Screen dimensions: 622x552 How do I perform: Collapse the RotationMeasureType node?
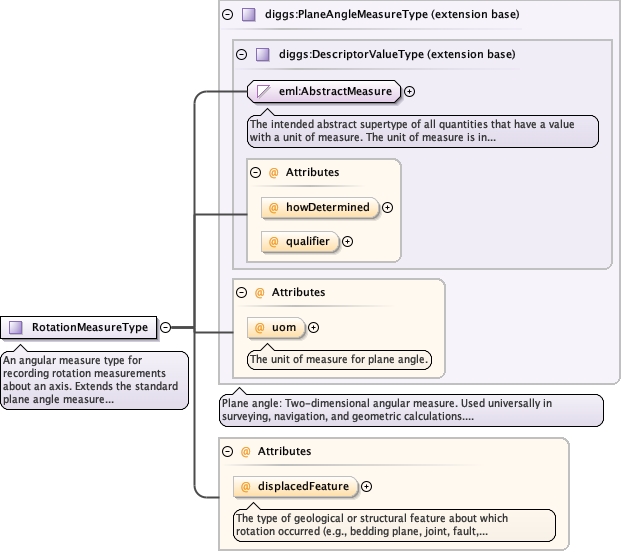(166, 327)
